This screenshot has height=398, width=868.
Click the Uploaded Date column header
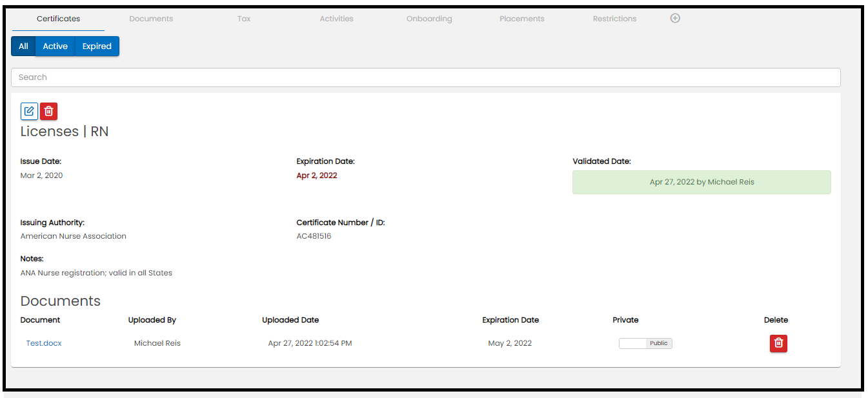coord(290,320)
